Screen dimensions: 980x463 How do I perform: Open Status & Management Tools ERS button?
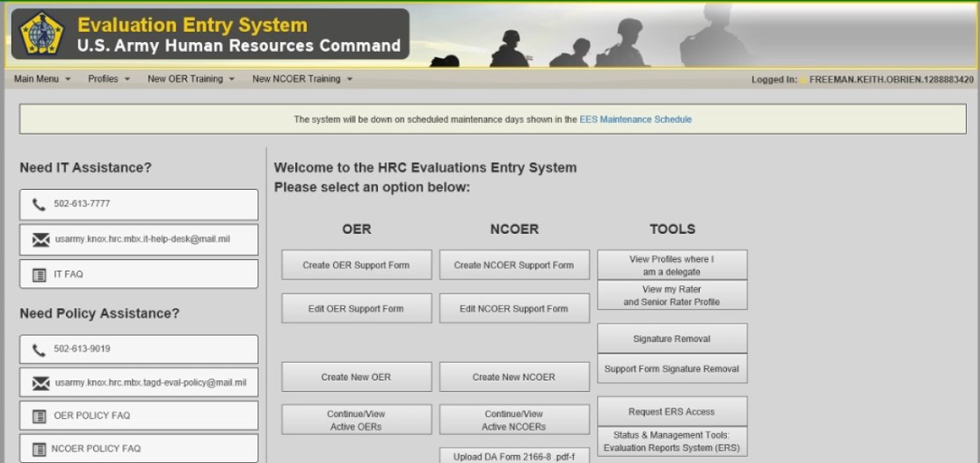(671, 442)
